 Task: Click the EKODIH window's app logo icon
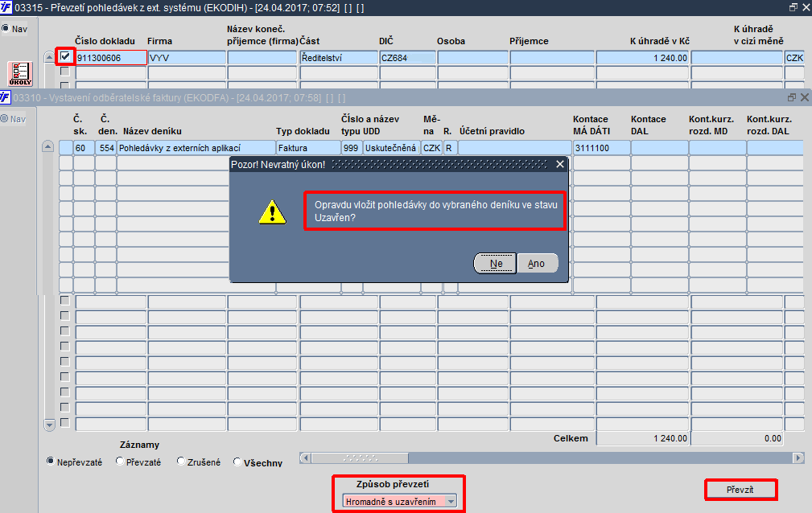click(x=6, y=8)
